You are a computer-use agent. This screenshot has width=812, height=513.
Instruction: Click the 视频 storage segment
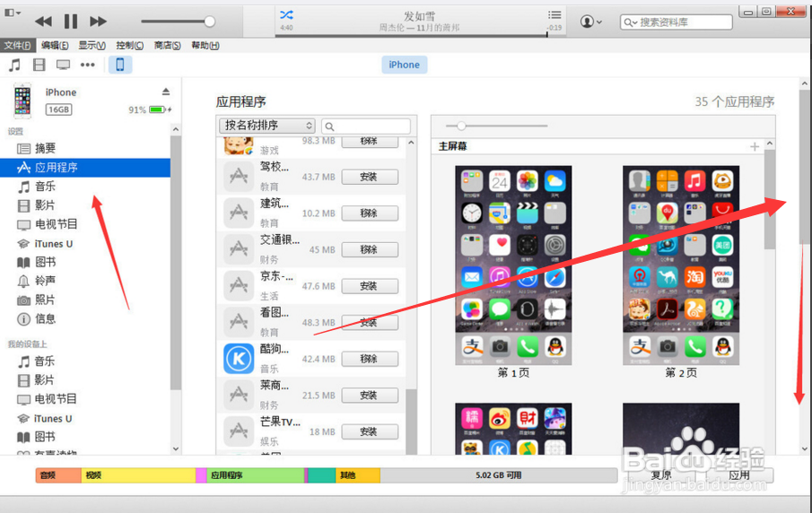pos(138,475)
